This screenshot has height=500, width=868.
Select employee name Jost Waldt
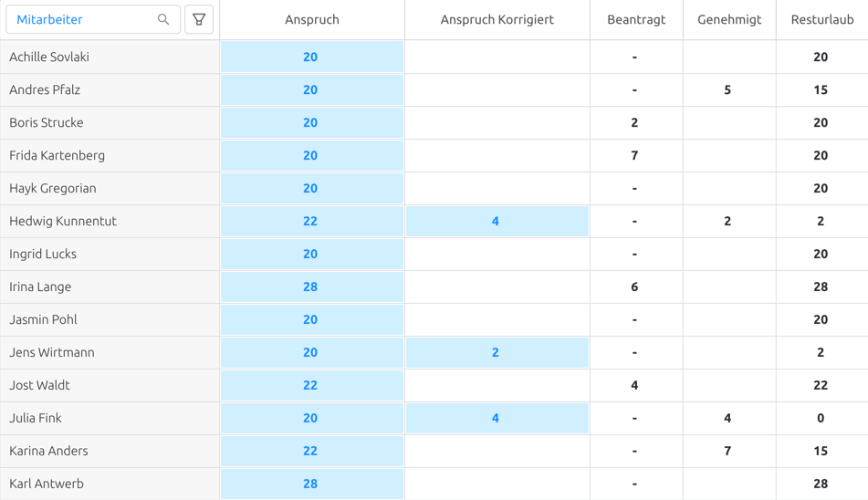click(39, 386)
